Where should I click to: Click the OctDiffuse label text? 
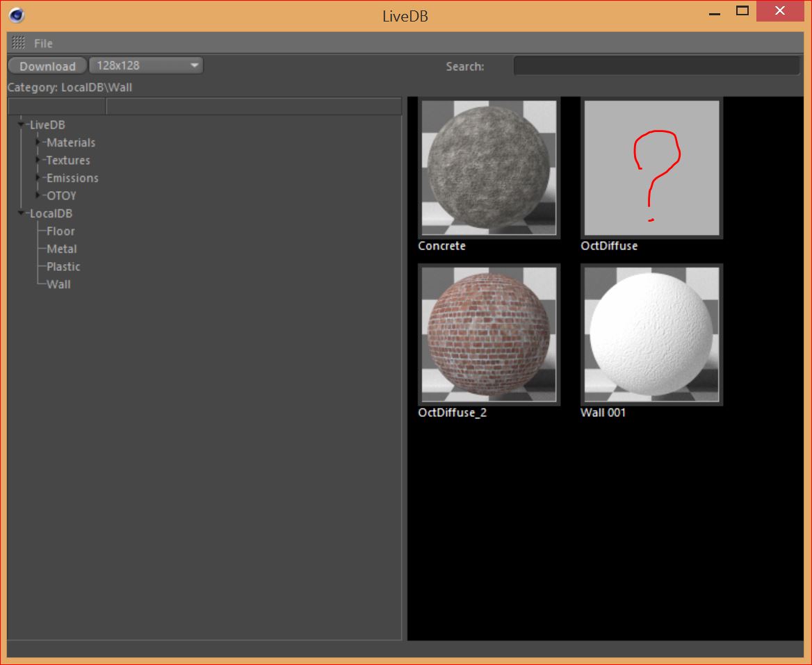609,246
